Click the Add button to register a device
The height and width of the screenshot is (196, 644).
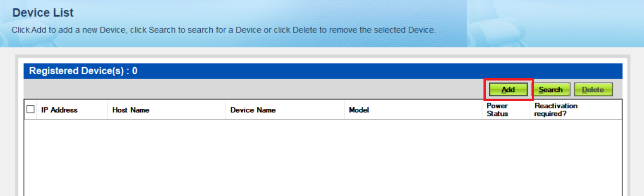click(508, 90)
